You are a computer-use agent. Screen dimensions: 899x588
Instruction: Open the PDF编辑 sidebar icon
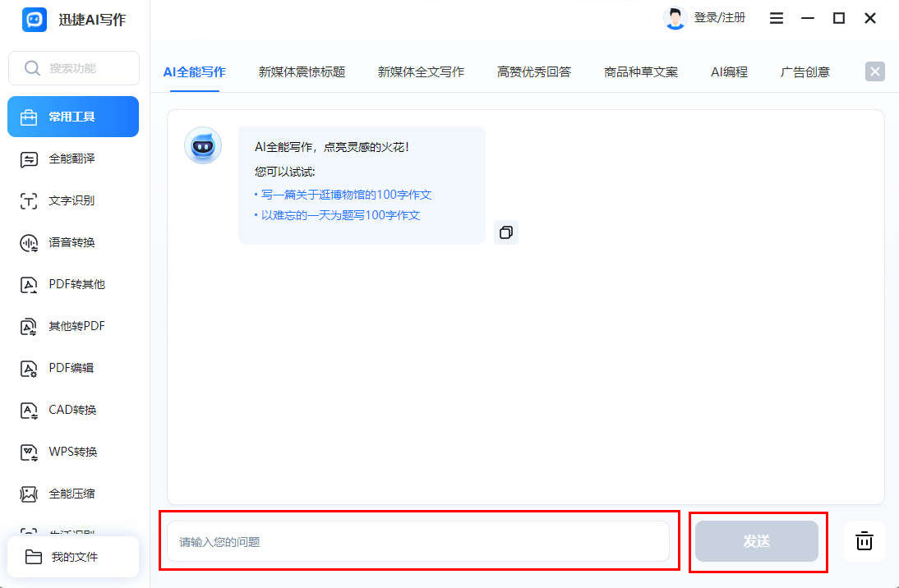[29, 368]
